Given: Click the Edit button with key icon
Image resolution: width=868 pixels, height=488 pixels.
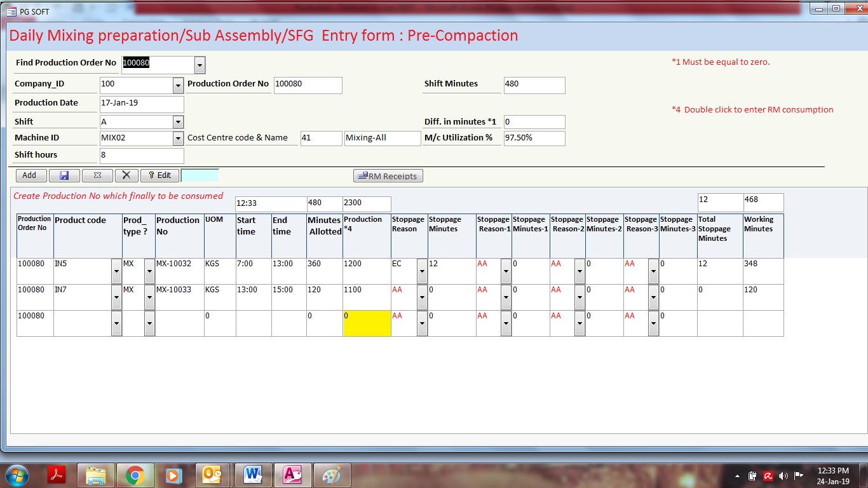Looking at the screenshot, I should (159, 175).
